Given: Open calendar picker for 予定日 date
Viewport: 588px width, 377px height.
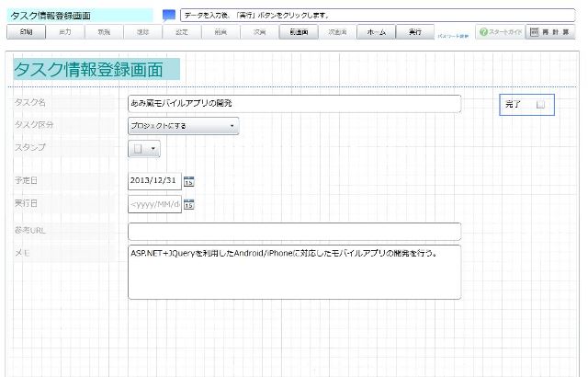Looking at the screenshot, I should tap(189, 181).
